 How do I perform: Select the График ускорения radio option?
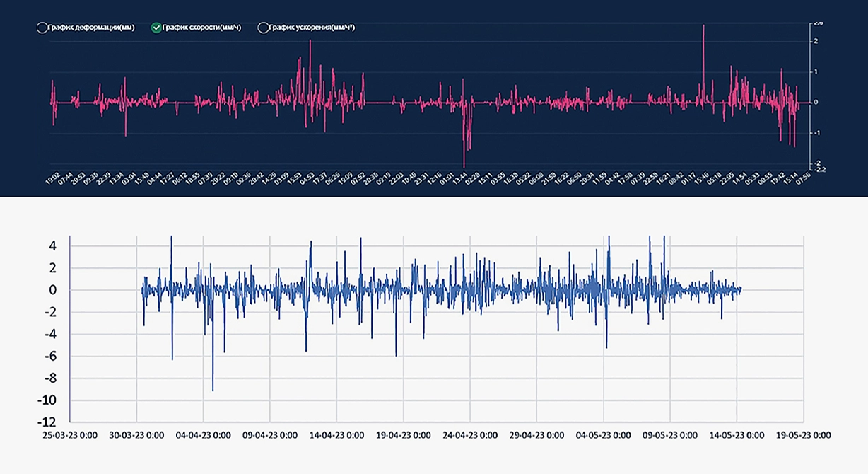pos(263,28)
